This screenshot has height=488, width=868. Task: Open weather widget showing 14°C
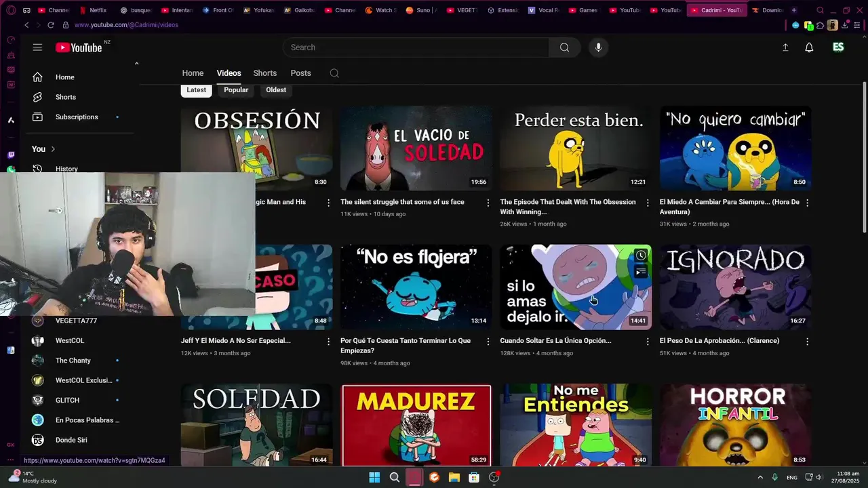pyautogui.click(x=33, y=477)
